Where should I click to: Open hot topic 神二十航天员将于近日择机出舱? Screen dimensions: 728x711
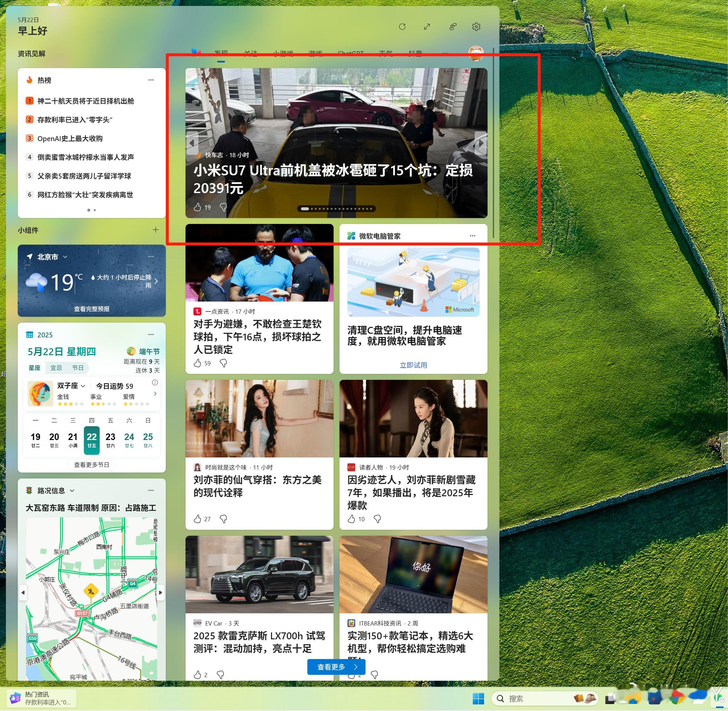[x=86, y=101]
